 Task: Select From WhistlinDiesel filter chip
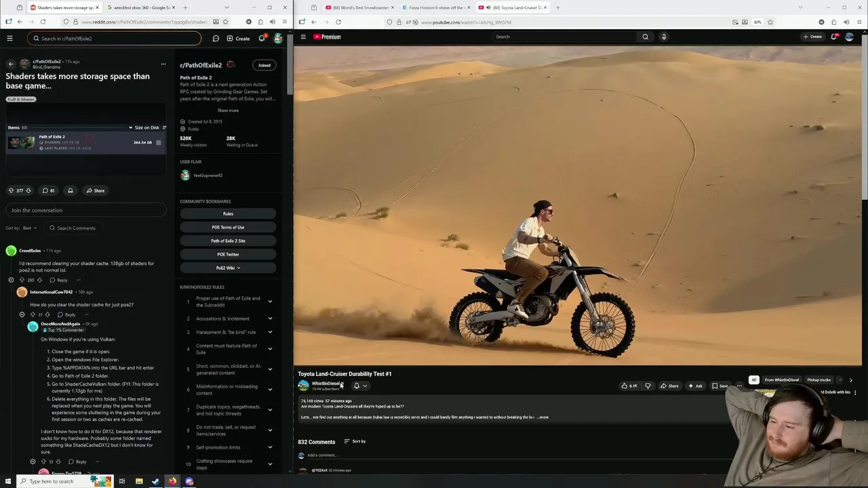[x=782, y=380]
